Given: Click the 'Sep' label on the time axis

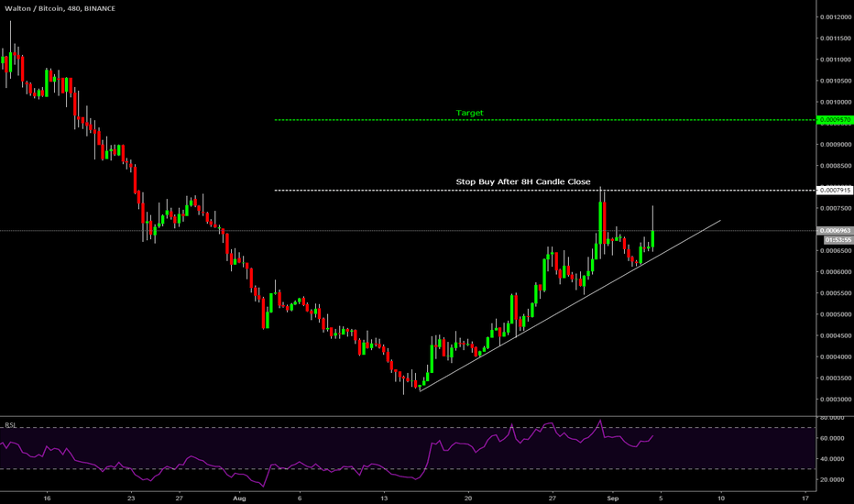Looking at the screenshot, I should point(613,498).
